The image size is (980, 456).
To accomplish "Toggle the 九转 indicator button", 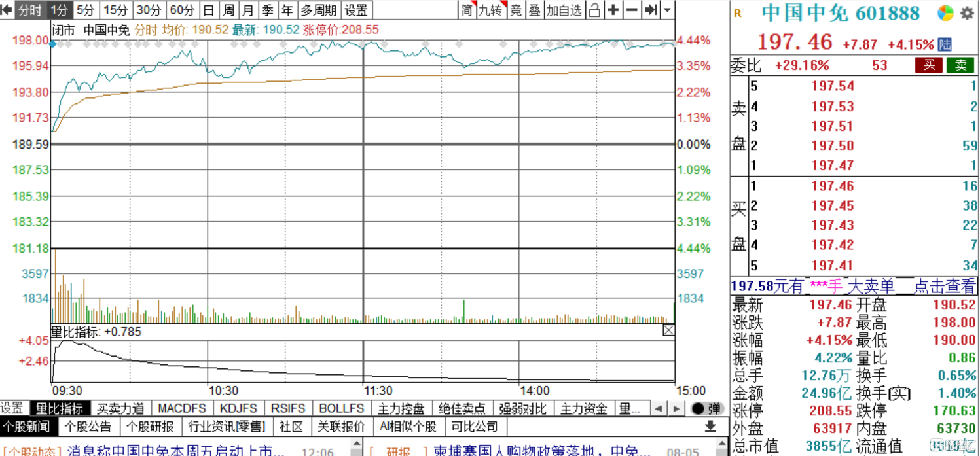I will [x=490, y=10].
